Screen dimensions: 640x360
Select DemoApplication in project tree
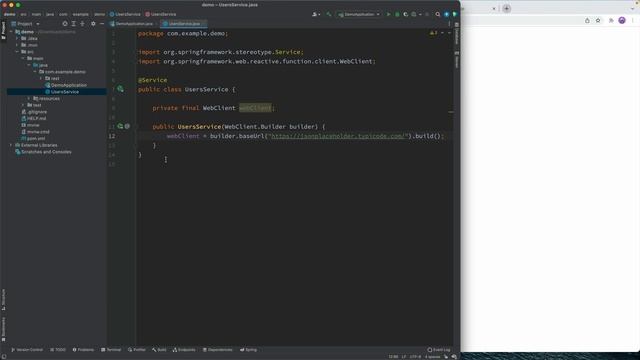[x=69, y=85]
